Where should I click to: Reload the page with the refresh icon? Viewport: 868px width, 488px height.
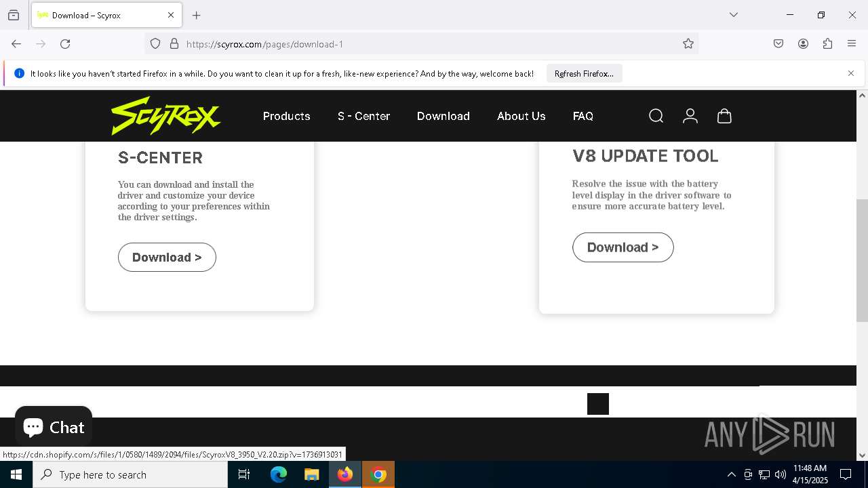[65, 44]
